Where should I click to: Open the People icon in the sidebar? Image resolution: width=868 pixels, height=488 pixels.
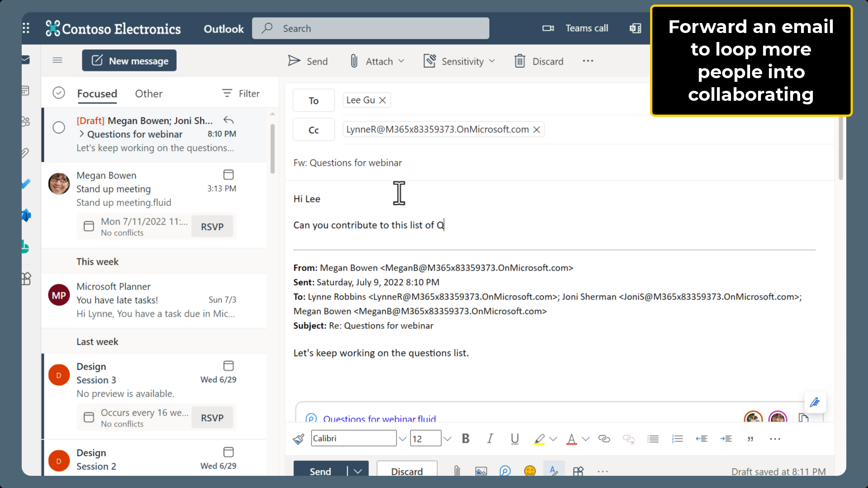pos(26,121)
